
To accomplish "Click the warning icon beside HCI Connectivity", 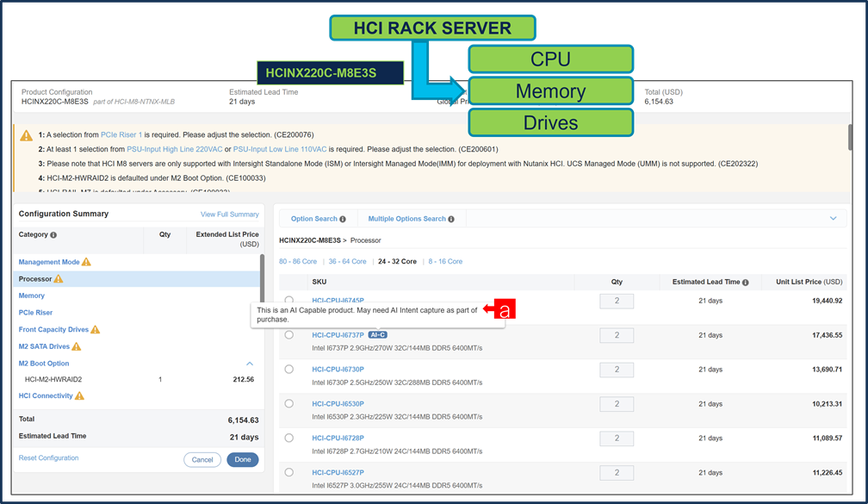I will [79, 395].
